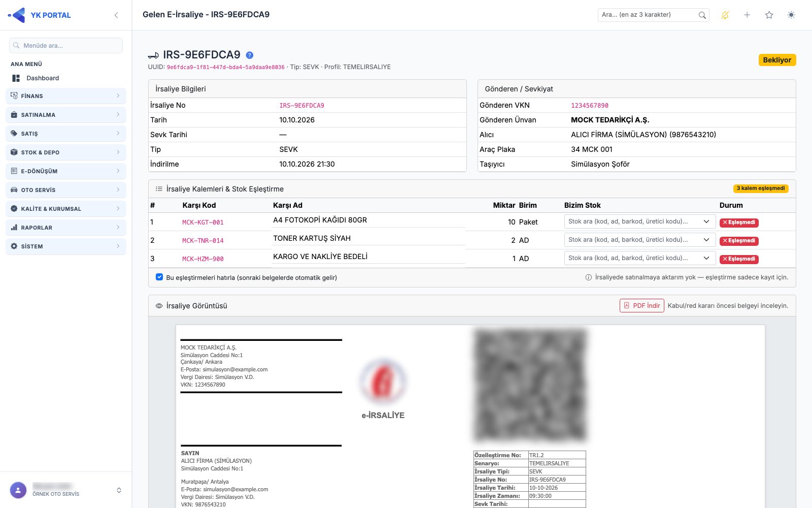Open stock dropdown for A4 Fotokopi Kağıdı row
This screenshot has height=508, width=812.
pyautogui.click(x=639, y=221)
